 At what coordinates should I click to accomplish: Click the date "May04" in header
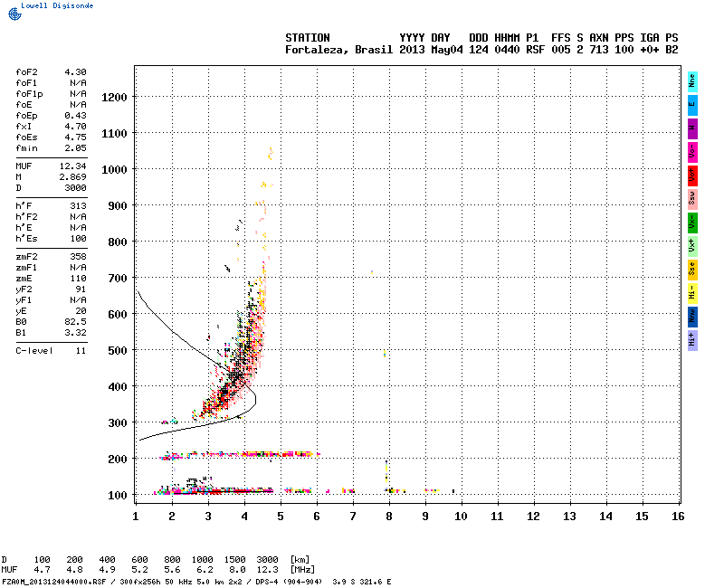click(x=447, y=50)
